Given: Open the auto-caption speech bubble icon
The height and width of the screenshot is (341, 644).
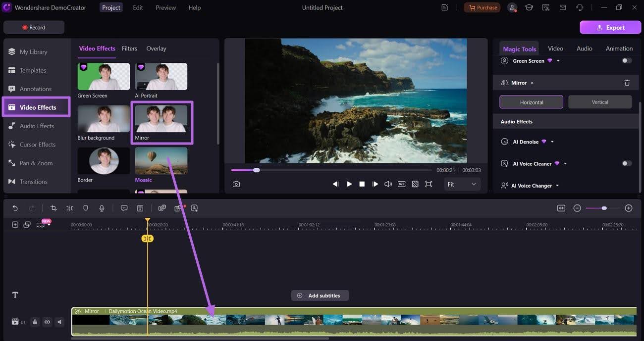Looking at the screenshot, I should pyautogui.click(x=124, y=208).
